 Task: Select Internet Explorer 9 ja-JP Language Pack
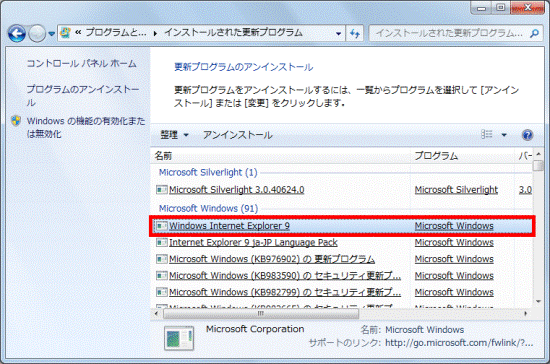(253, 243)
